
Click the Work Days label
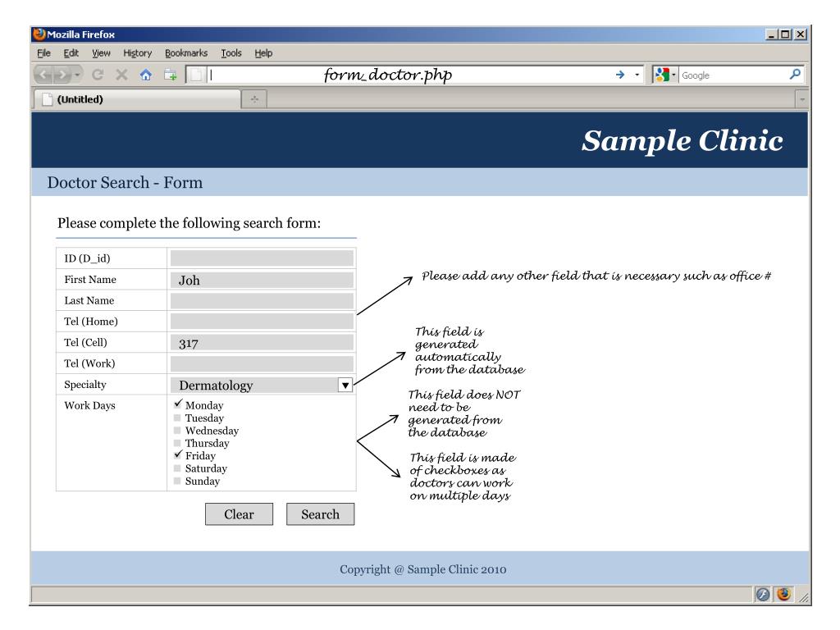89,405
